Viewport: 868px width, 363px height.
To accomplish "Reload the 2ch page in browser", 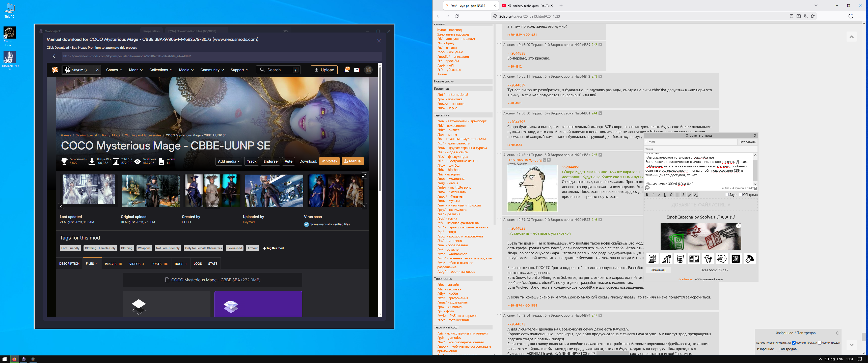I will coord(456,16).
